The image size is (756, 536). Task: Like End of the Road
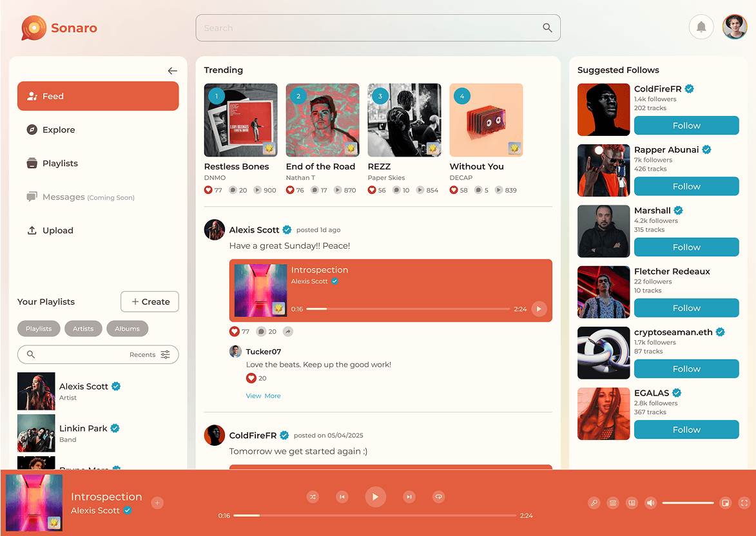point(290,190)
